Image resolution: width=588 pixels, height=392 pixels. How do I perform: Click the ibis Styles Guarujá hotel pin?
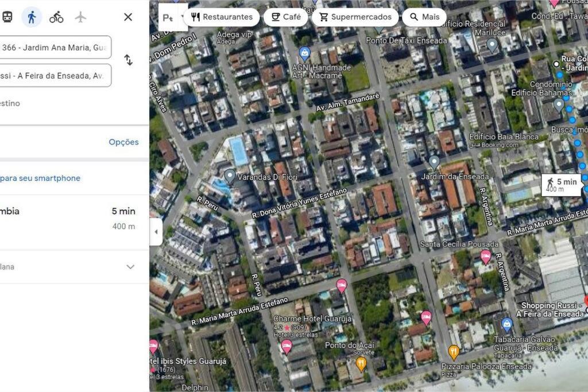pos(154,347)
